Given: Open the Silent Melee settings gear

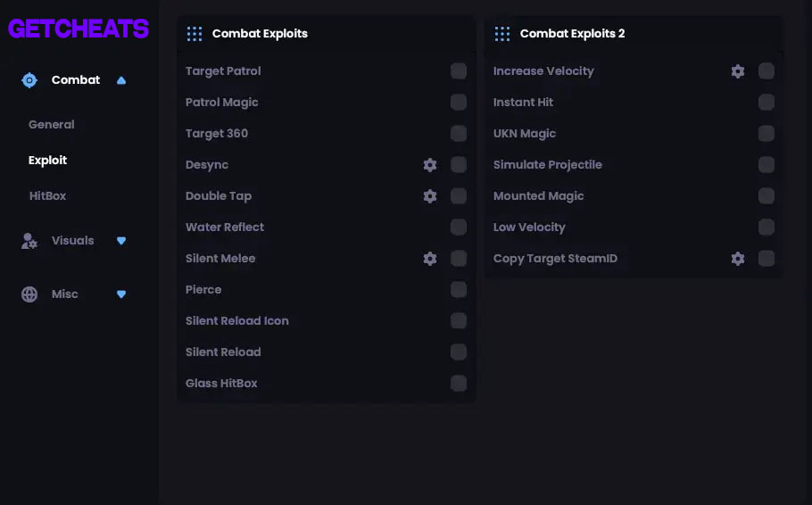Looking at the screenshot, I should coord(430,259).
